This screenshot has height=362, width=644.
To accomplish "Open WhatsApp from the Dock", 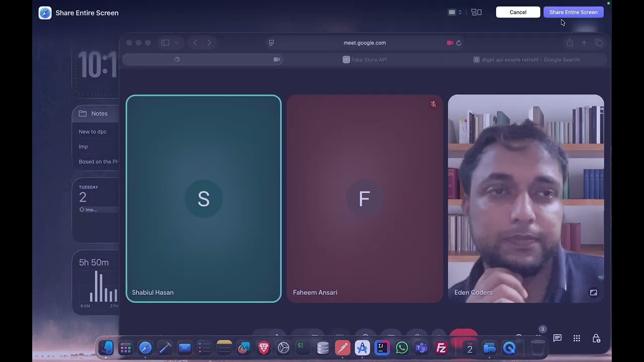I will [x=401, y=347].
